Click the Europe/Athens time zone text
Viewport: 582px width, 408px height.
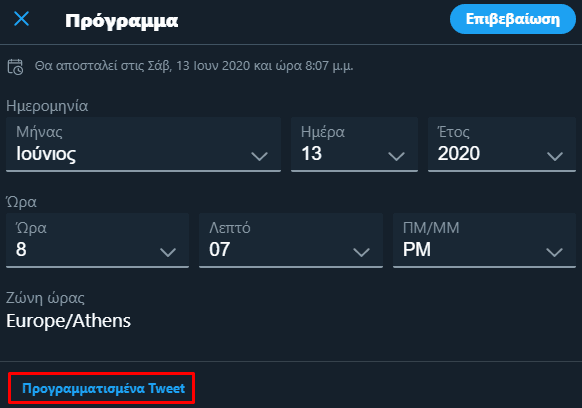point(69,321)
